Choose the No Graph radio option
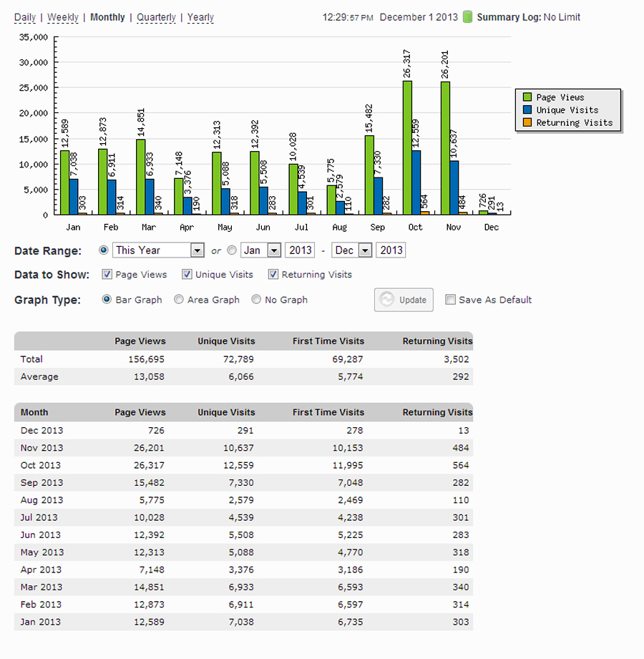The height and width of the screenshot is (659, 644). (256, 300)
